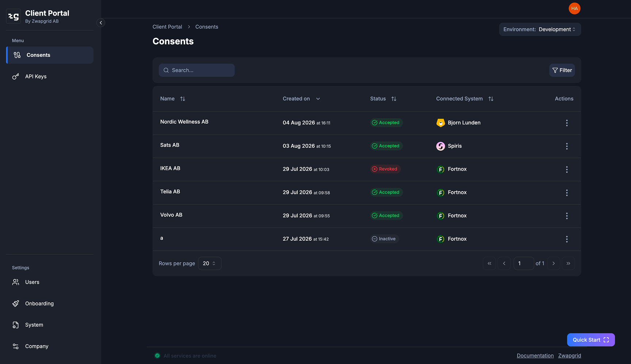Sort table by Connected System column
Viewport: 631px width, 364px height.
coord(491,99)
